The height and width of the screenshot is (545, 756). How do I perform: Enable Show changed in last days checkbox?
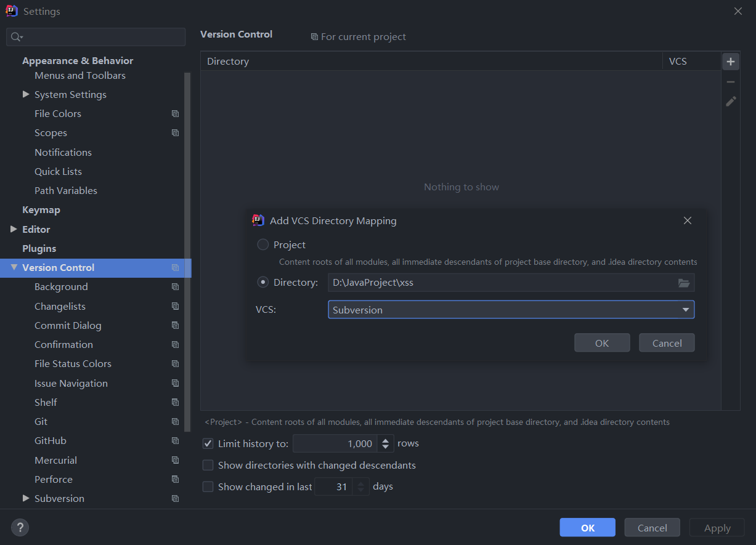(x=208, y=486)
